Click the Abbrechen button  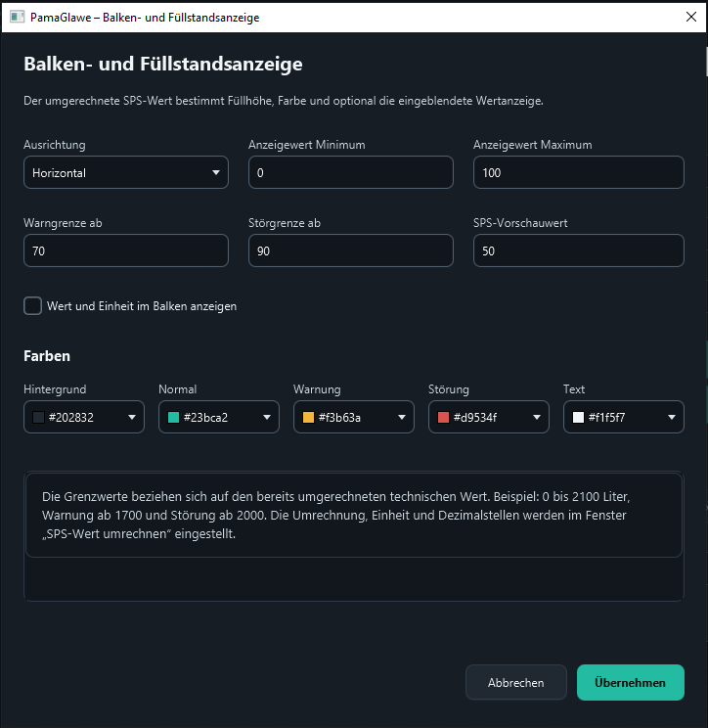(x=516, y=683)
